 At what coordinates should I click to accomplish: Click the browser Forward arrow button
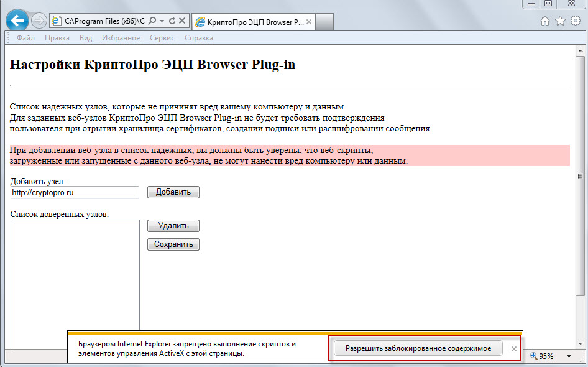tap(39, 21)
